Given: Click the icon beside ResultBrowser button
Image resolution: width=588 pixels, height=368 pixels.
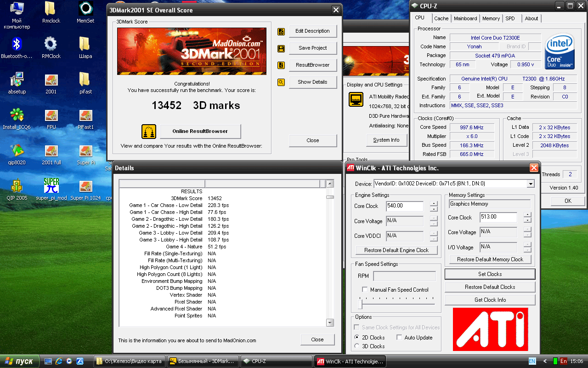Looking at the screenshot, I should 281,66.
